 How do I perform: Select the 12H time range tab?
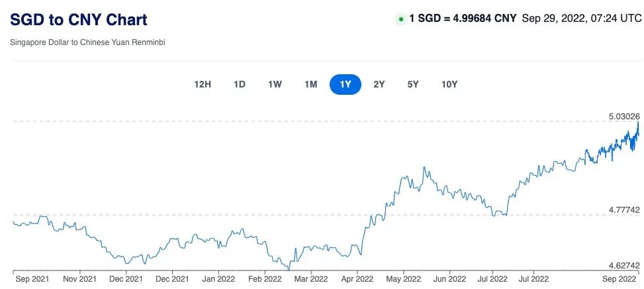(203, 84)
